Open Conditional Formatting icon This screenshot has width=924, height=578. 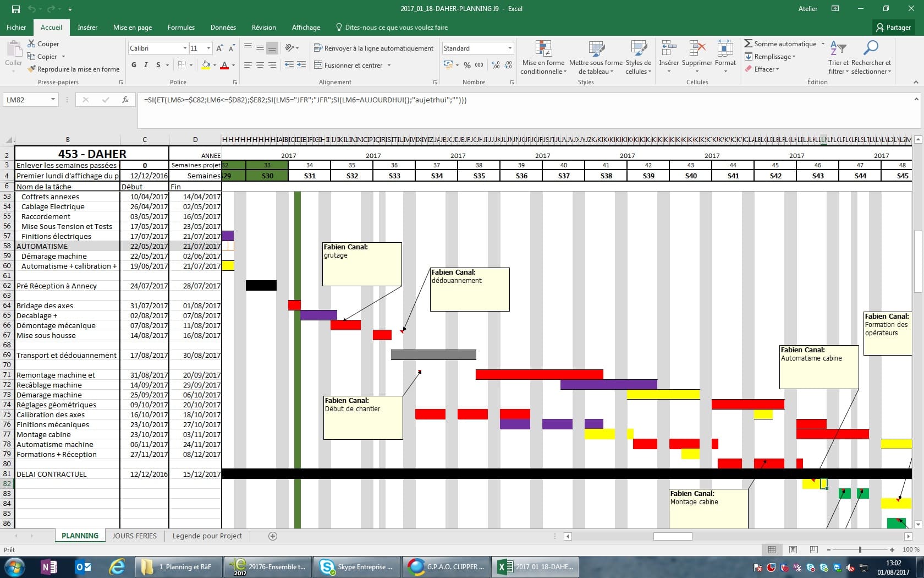point(543,49)
